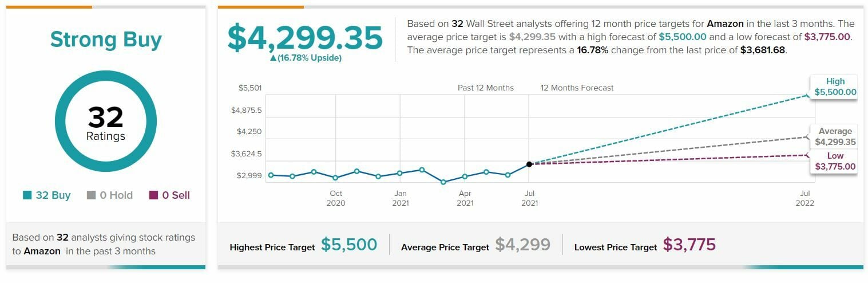Click the 0 Hold legend label
Viewport: 868px width, 283px height.
tap(116, 195)
